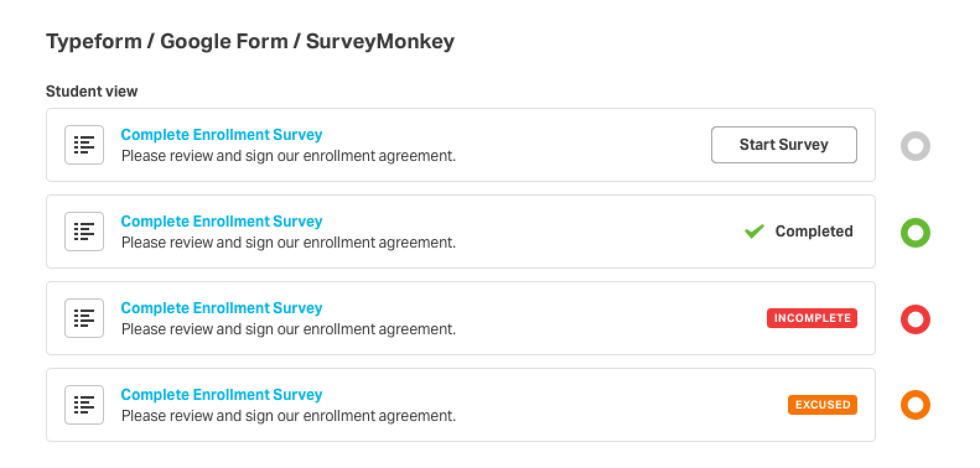Click the red INCOMPLETE badge

(x=812, y=318)
